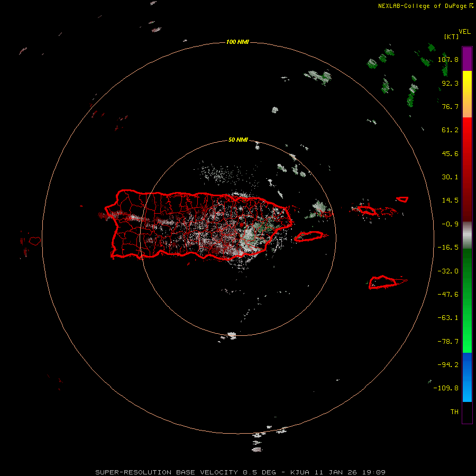Click the 14.5 velocity scale value

tap(450, 200)
